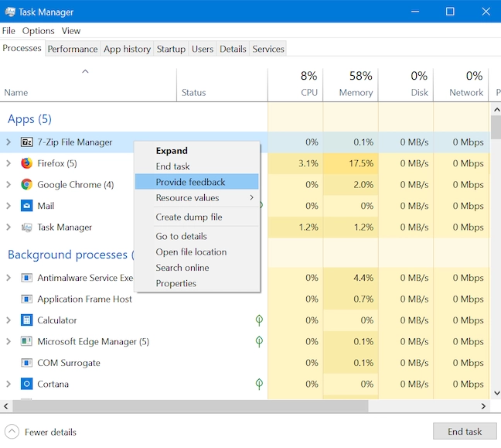This screenshot has height=448, width=501.
Task: Select the Processes tab
Action: (x=22, y=48)
